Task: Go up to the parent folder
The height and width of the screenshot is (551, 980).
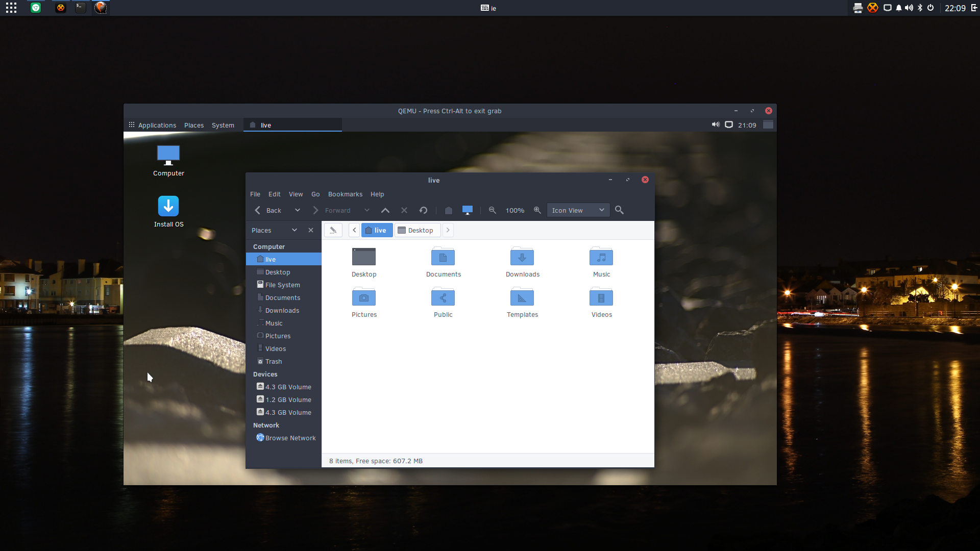Action: pos(385,210)
